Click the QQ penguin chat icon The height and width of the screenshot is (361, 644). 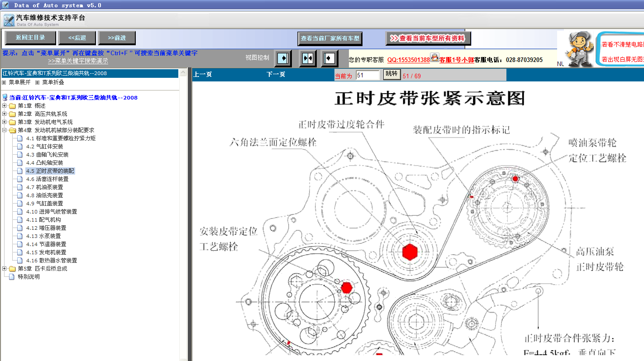click(434, 58)
